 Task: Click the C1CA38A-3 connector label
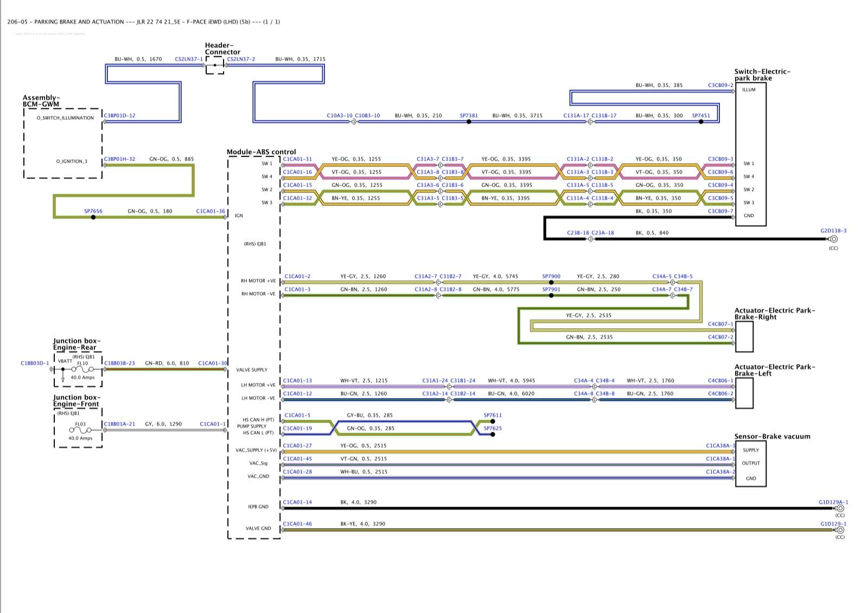coord(720,445)
